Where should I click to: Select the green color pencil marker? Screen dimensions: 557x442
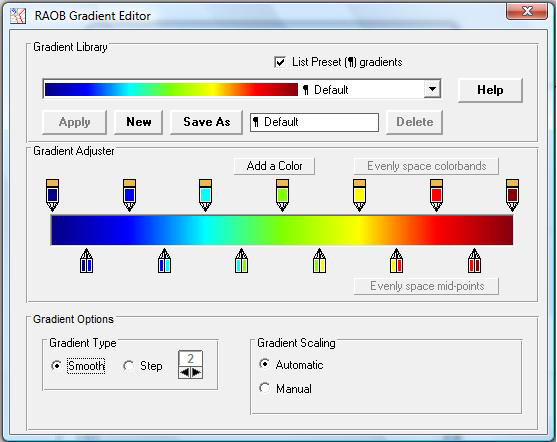pos(282,195)
